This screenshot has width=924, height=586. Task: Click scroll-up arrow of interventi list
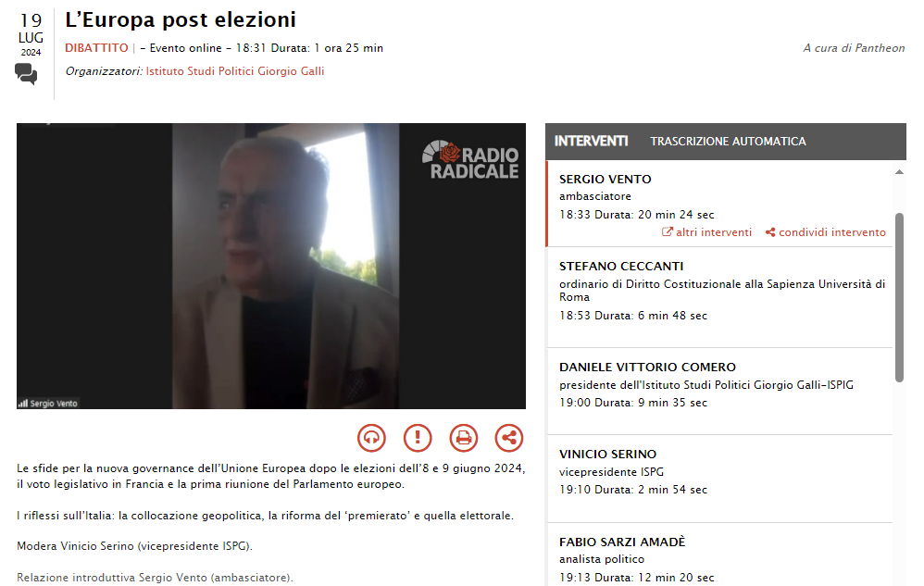899,172
